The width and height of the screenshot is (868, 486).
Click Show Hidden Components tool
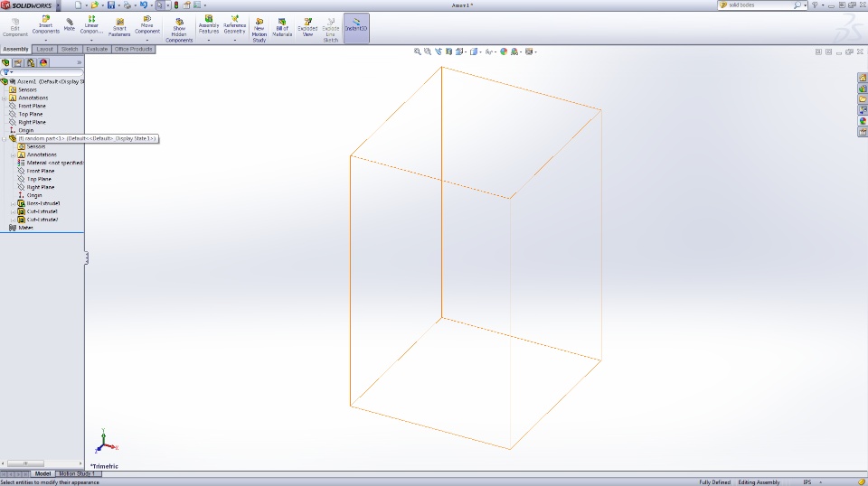click(179, 30)
